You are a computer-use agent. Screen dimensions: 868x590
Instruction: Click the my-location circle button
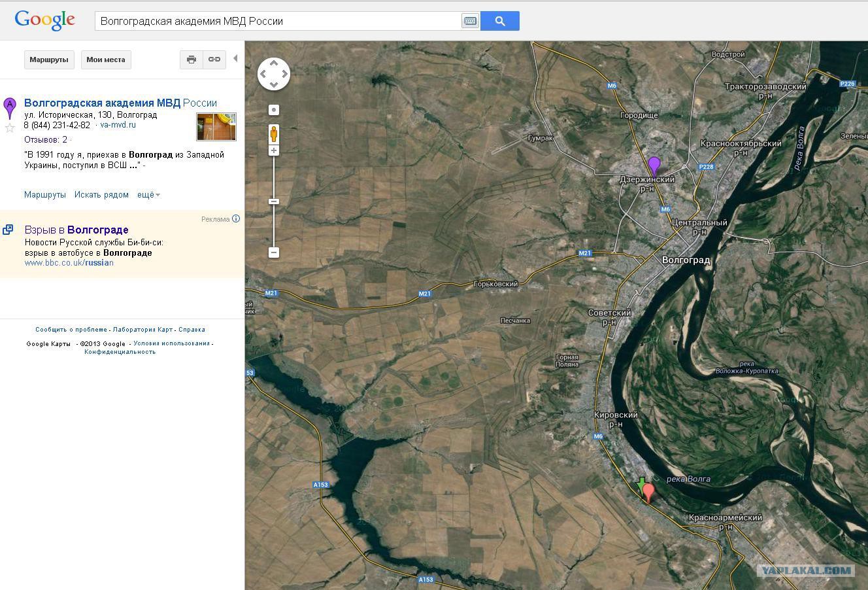(x=274, y=110)
